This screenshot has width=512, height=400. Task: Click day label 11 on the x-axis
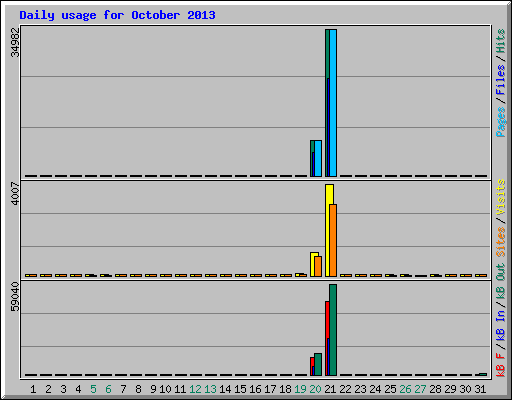(x=180, y=389)
